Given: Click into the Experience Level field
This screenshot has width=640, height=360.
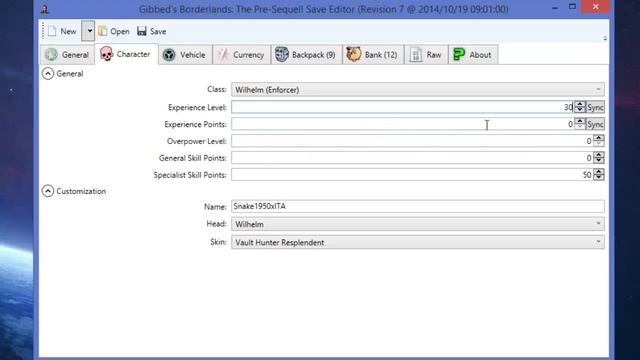Looking at the screenshot, I should [x=402, y=107].
